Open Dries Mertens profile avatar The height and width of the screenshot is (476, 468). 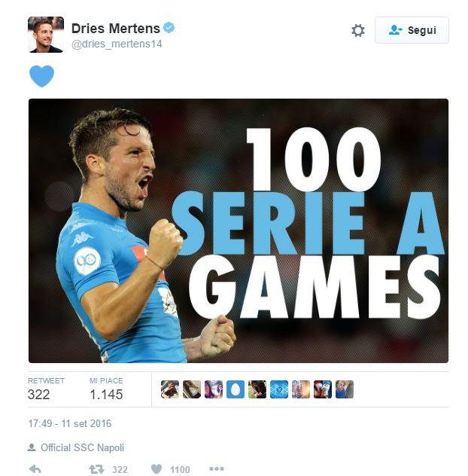click(46, 35)
